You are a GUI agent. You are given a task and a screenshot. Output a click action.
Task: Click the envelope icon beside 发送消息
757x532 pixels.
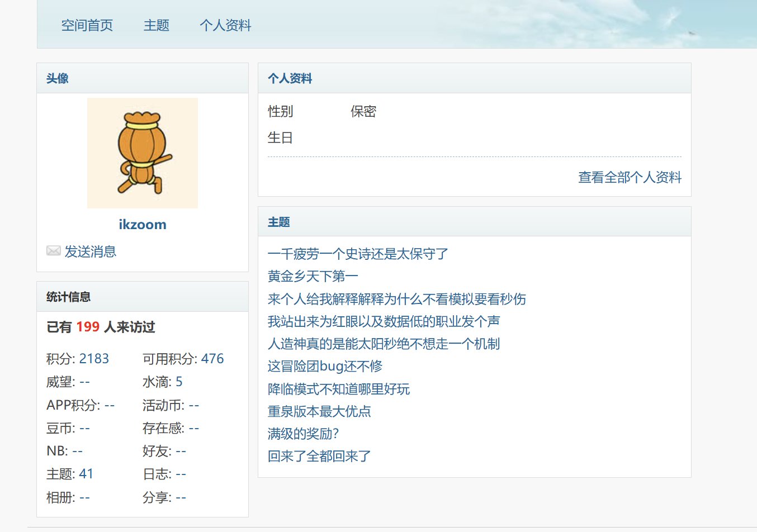(53, 251)
